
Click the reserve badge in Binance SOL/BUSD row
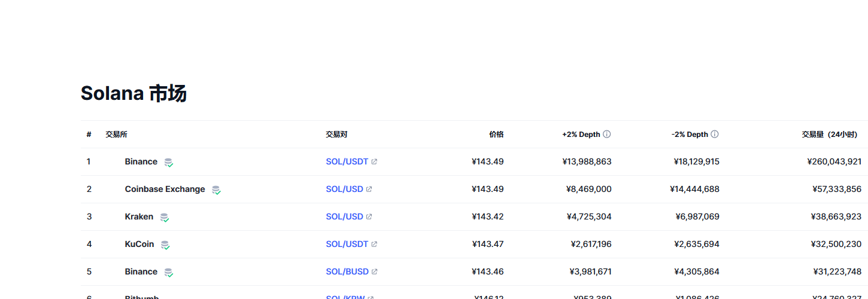[x=169, y=272]
